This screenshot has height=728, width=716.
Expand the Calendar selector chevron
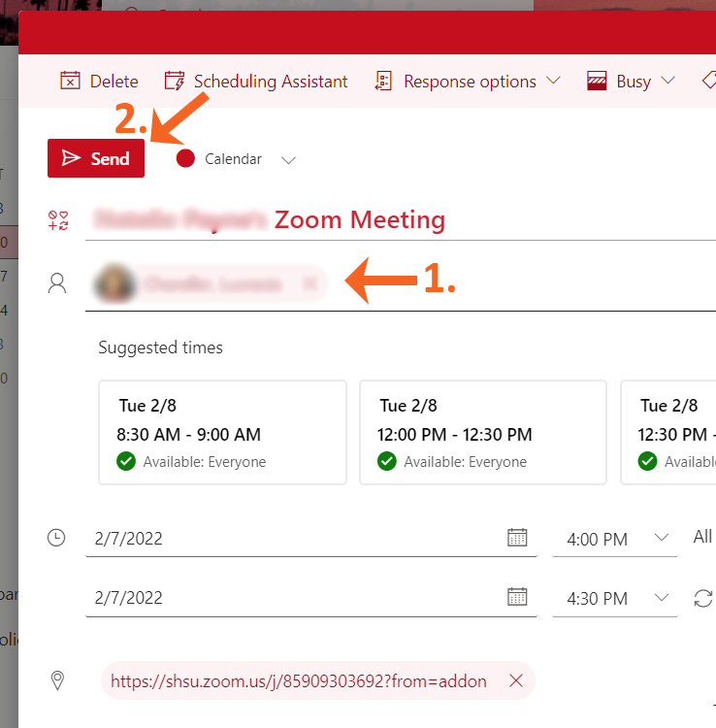coord(288,160)
